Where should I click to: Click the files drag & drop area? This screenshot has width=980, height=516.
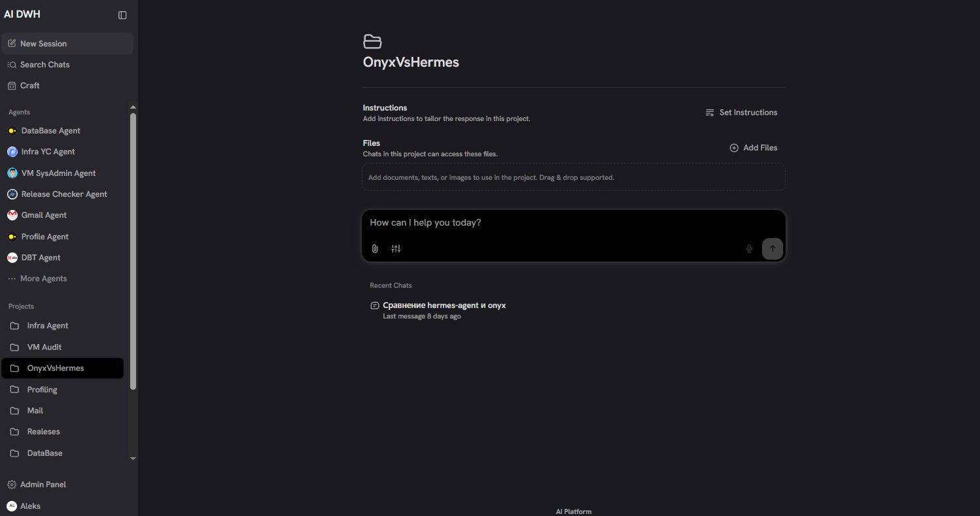574,177
